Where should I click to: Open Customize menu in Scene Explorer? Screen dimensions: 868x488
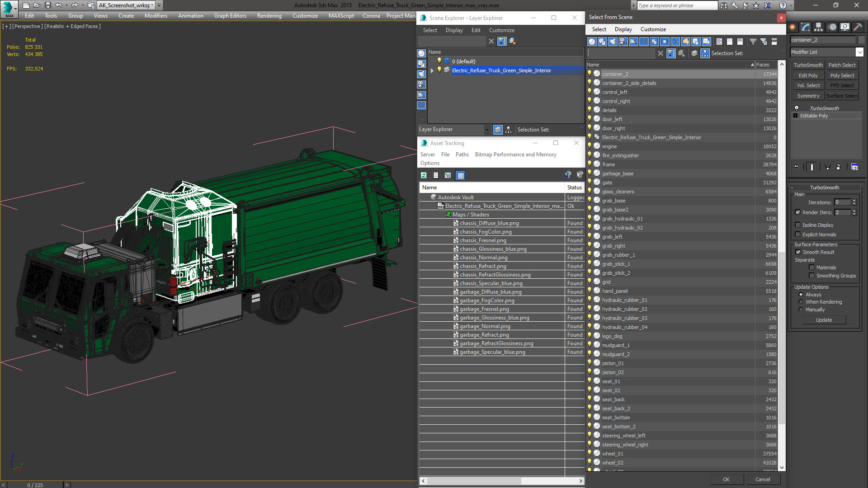pos(501,30)
